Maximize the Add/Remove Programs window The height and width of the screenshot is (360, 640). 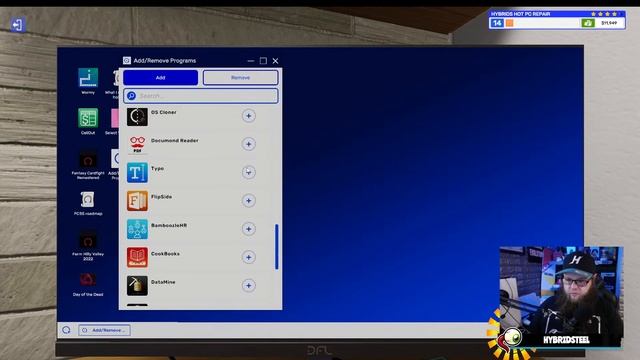[263, 61]
